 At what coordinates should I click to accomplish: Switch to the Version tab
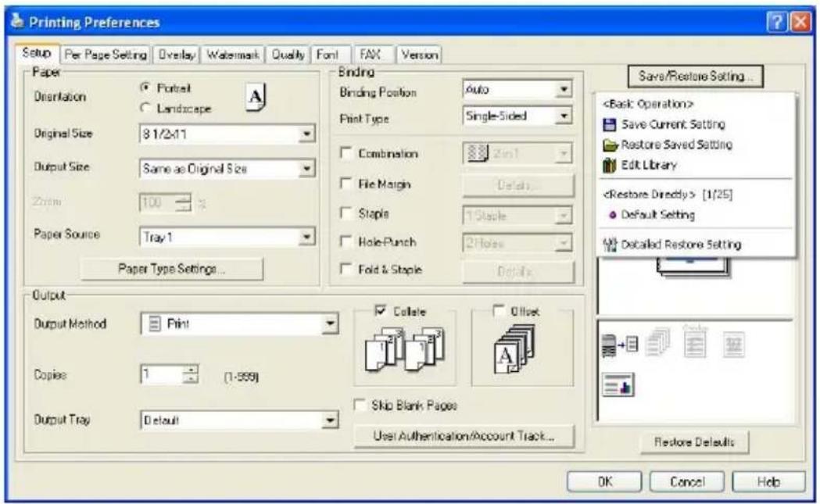420,55
